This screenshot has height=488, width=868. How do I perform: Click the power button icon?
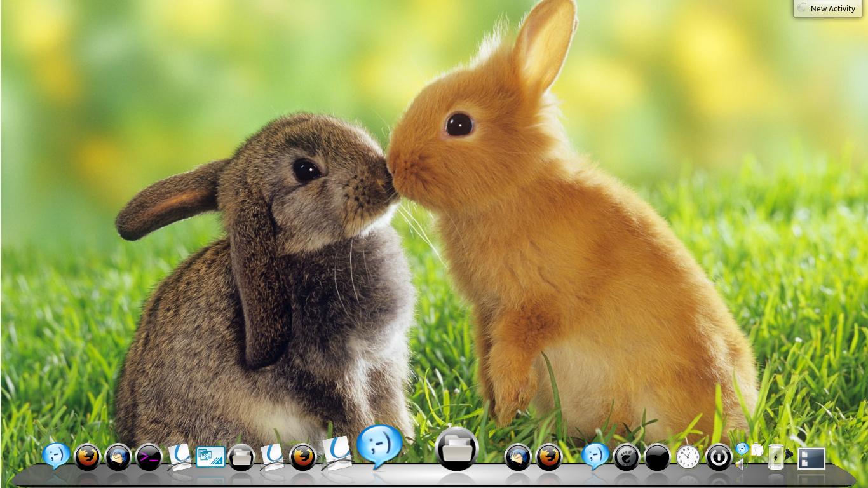719,457
